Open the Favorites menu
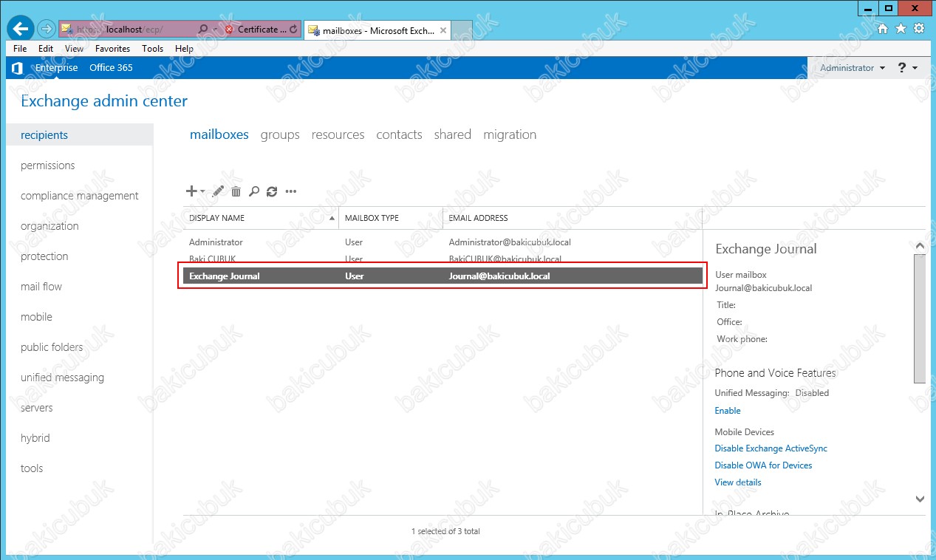Viewport: 936px width, 560px height. click(112, 49)
